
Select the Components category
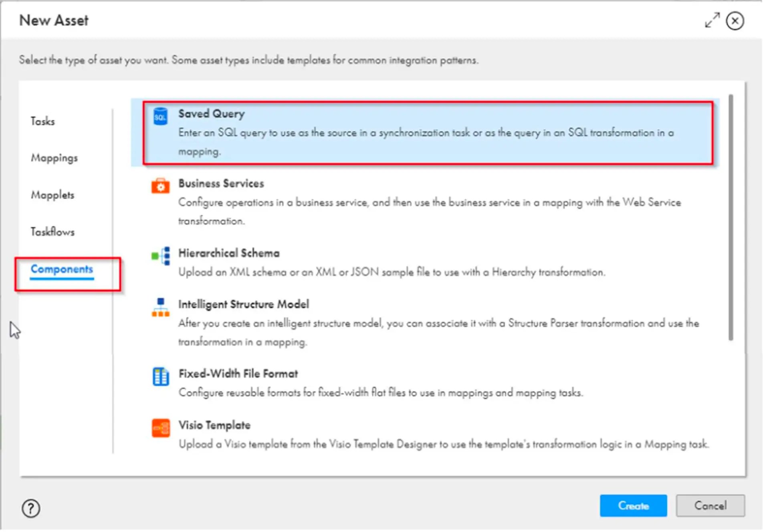[x=62, y=269]
